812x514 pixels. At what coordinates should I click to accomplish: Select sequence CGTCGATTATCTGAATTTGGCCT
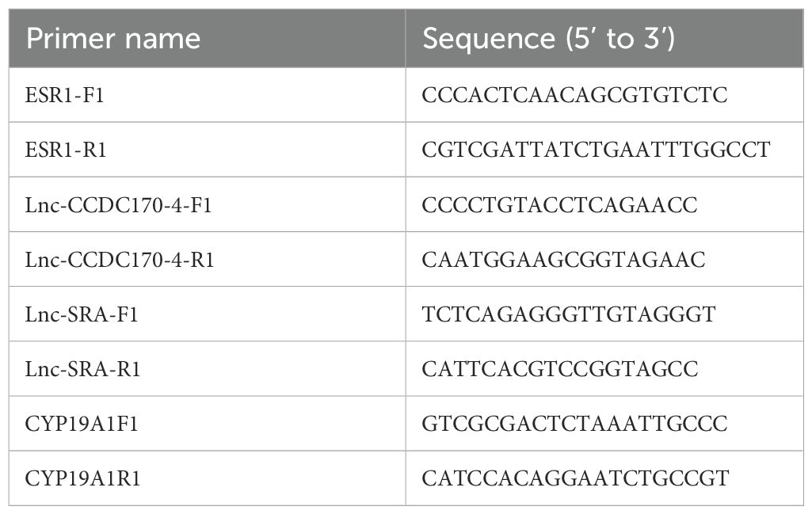tap(596, 150)
